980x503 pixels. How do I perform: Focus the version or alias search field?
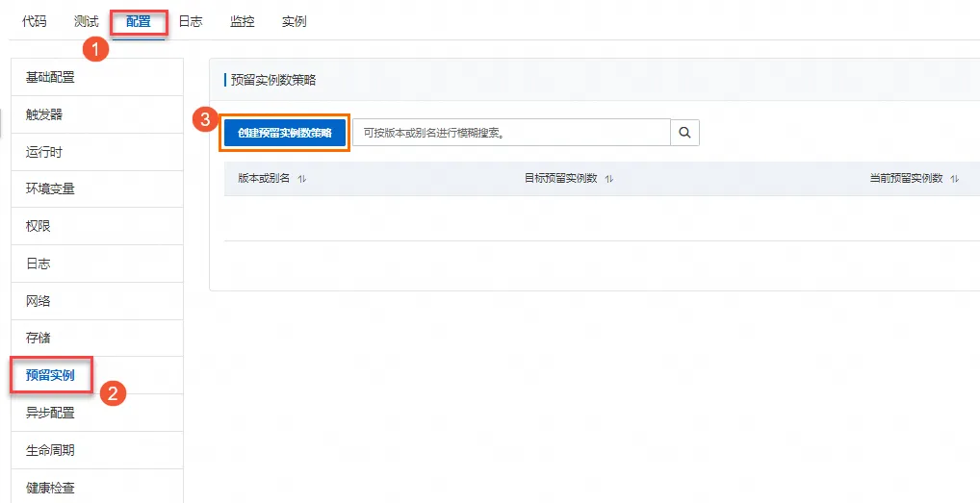[x=511, y=133]
